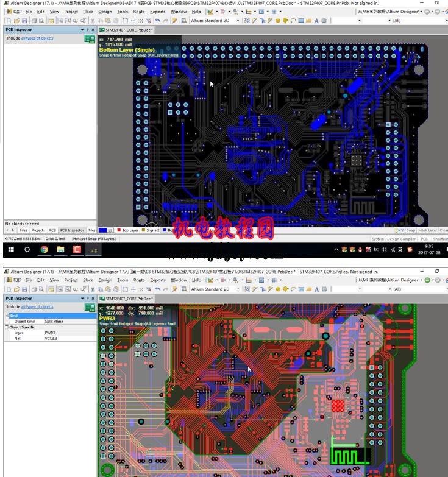The width and height of the screenshot is (448, 477).
Task: Click Save icon in Bottom Layer window toolbar
Action: (24, 21)
